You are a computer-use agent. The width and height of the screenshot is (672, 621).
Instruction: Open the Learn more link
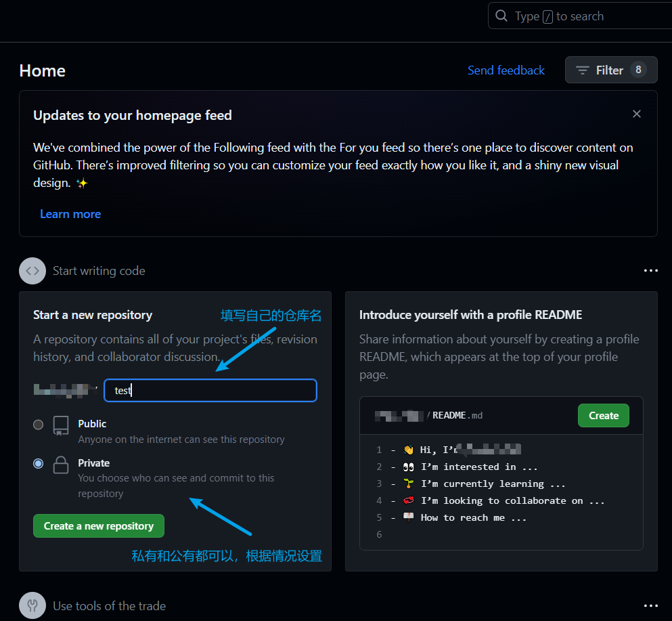[x=70, y=213]
